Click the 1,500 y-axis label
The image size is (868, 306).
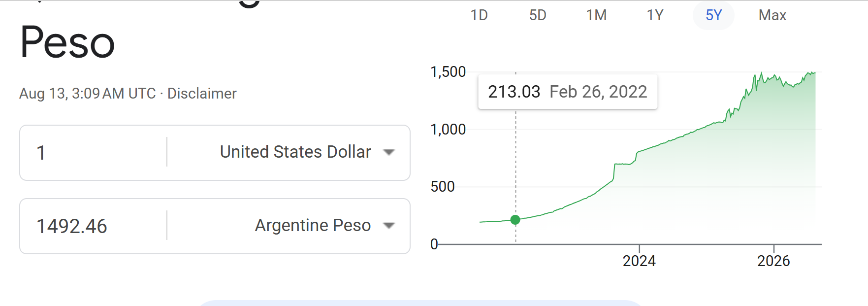(x=448, y=72)
